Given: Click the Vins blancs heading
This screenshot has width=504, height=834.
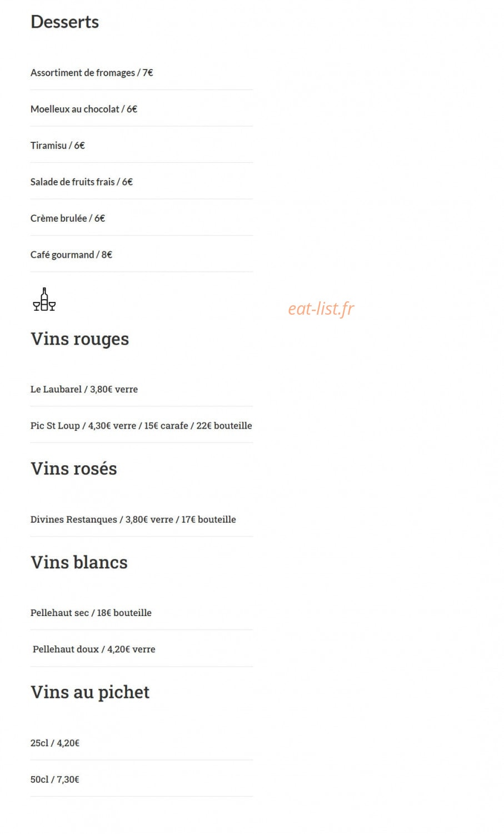Looking at the screenshot, I should tap(79, 562).
